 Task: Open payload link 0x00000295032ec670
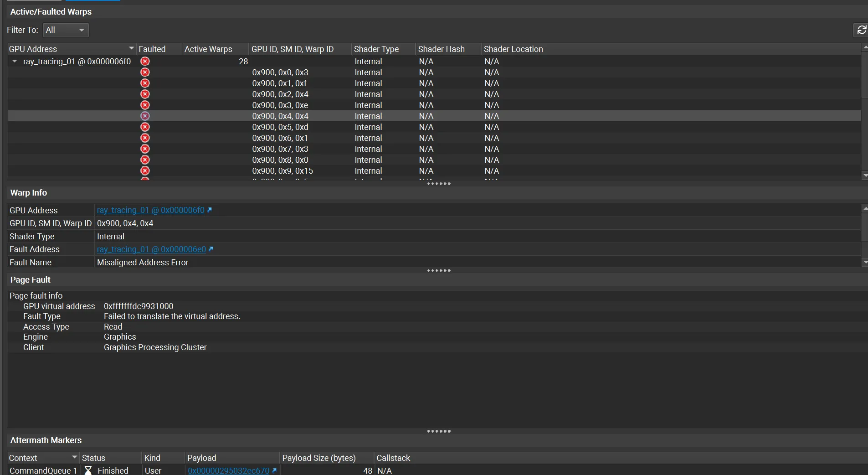[x=228, y=470]
